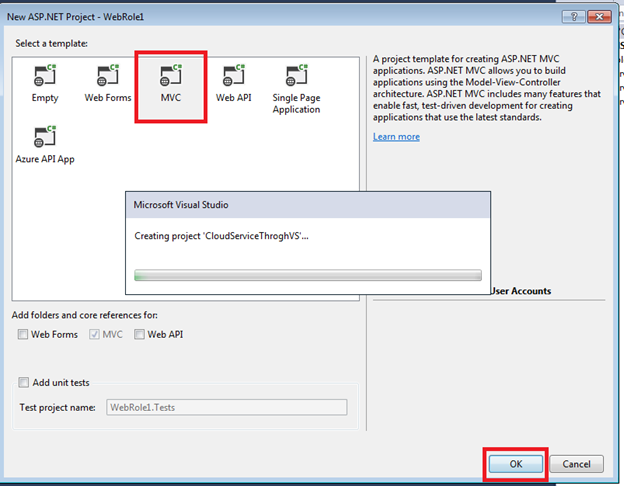Choose the Azure API App template
The image size is (624, 486).
(45, 144)
